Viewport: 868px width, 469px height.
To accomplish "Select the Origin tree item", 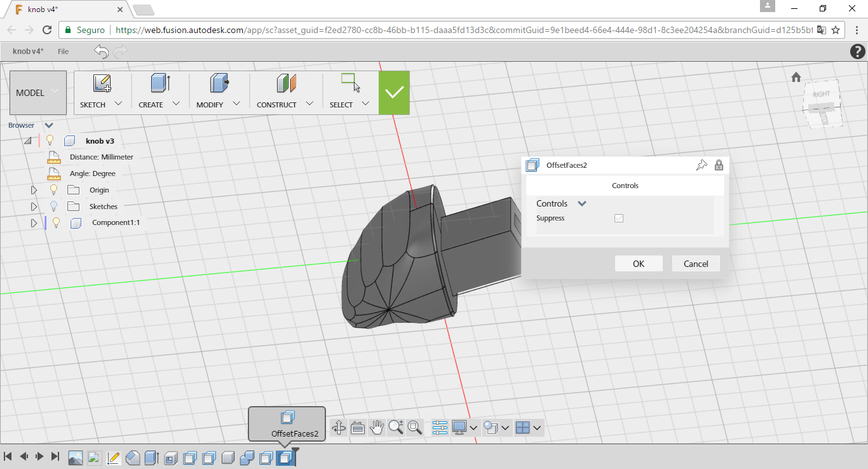I will pos(99,190).
